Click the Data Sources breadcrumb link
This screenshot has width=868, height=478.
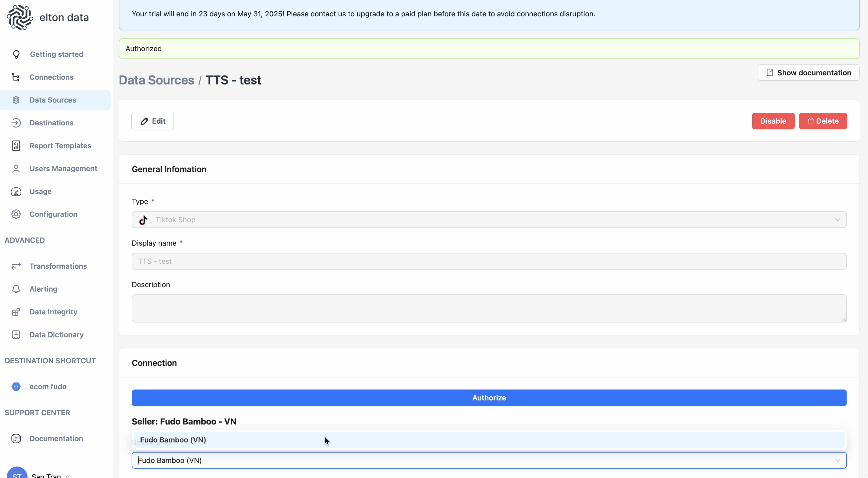[156, 80]
